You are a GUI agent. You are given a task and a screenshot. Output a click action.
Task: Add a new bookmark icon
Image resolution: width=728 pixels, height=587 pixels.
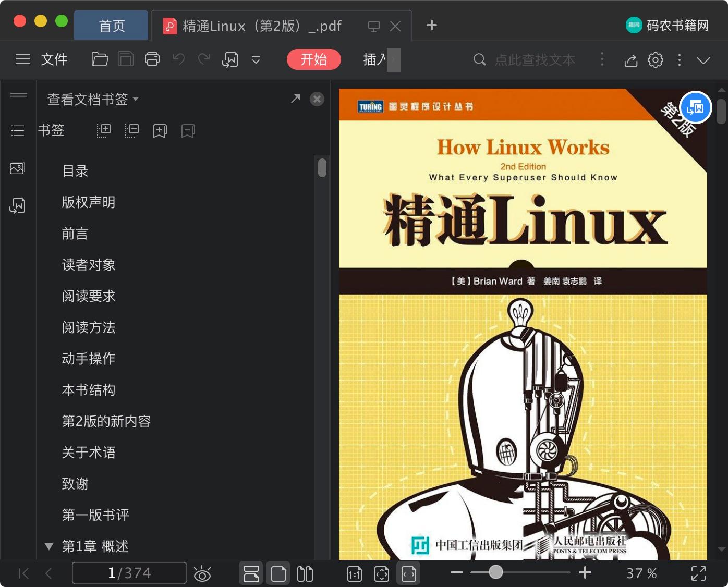pos(160,131)
